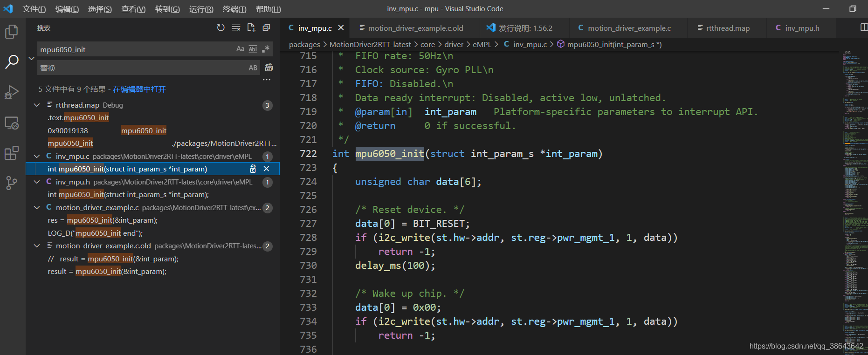Collapse inv_mpu.c results group

pos(37,157)
